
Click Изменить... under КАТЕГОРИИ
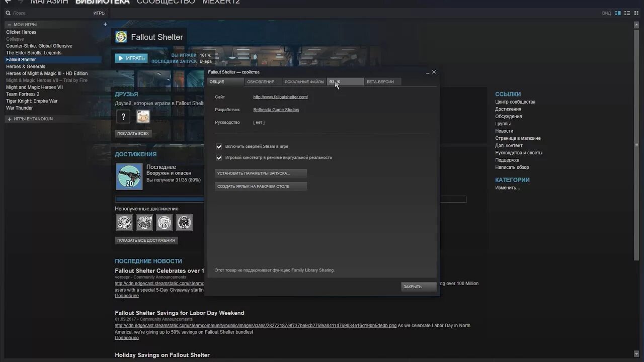[x=508, y=188]
